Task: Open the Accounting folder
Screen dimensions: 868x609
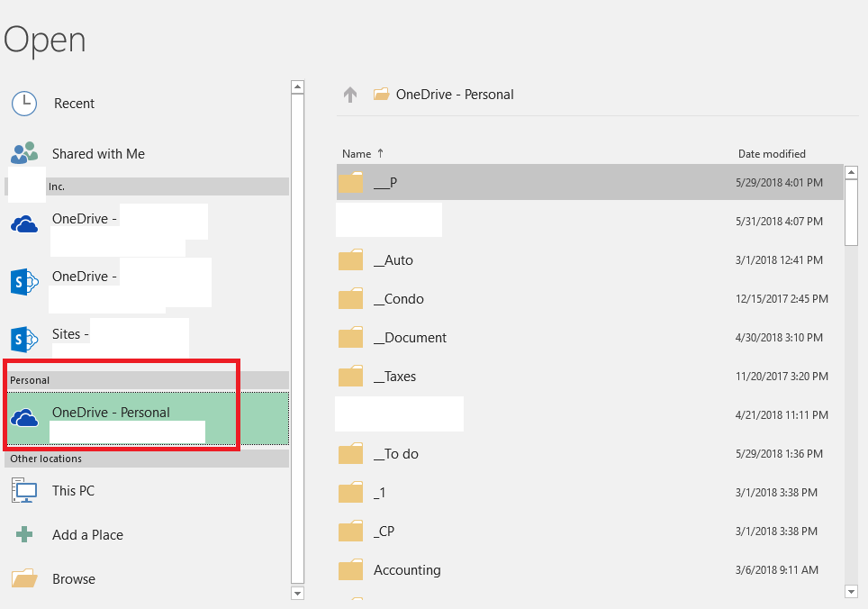Action: (x=407, y=570)
